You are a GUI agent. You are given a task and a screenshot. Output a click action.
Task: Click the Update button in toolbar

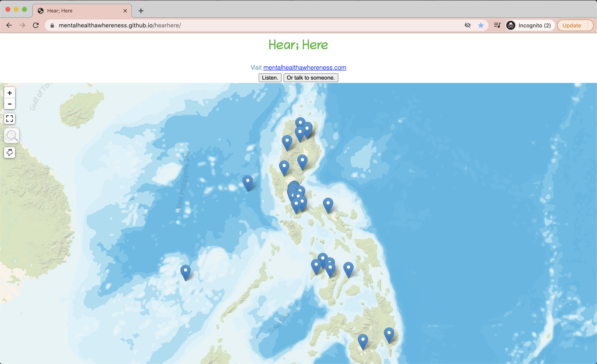(x=571, y=25)
